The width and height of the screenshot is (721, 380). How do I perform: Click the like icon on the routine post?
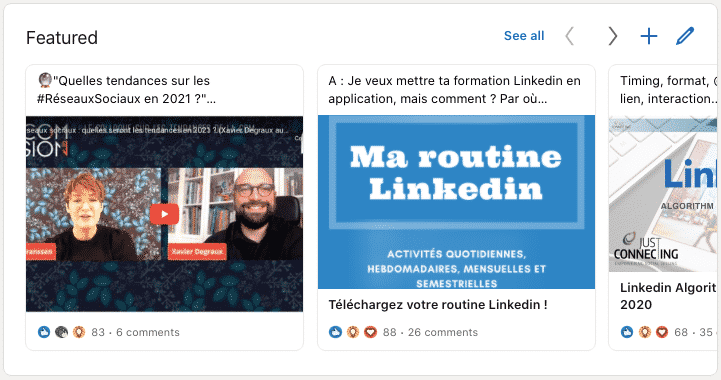(335, 332)
